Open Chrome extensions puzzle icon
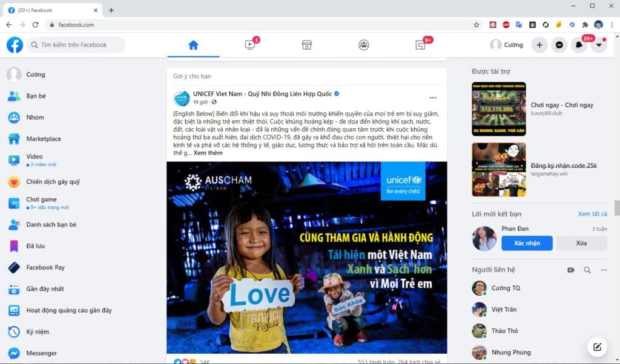Image resolution: width=620 pixels, height=364 pixels. coord(585,24)
